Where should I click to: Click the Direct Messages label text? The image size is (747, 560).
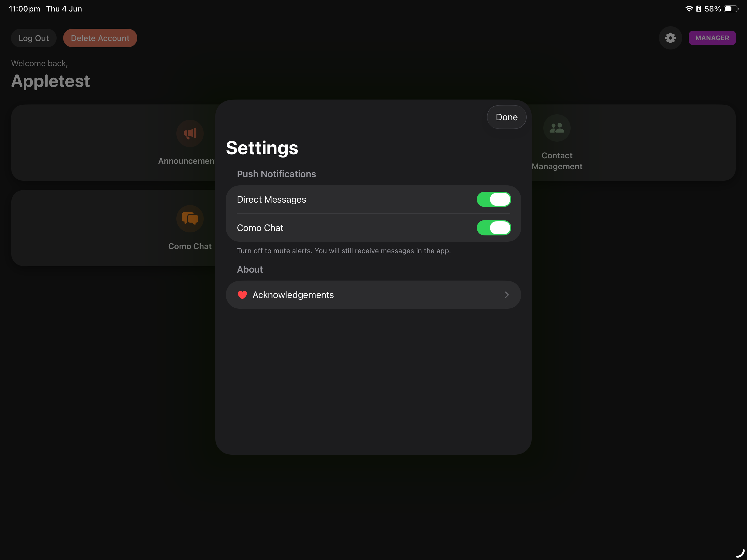point(271,199)
